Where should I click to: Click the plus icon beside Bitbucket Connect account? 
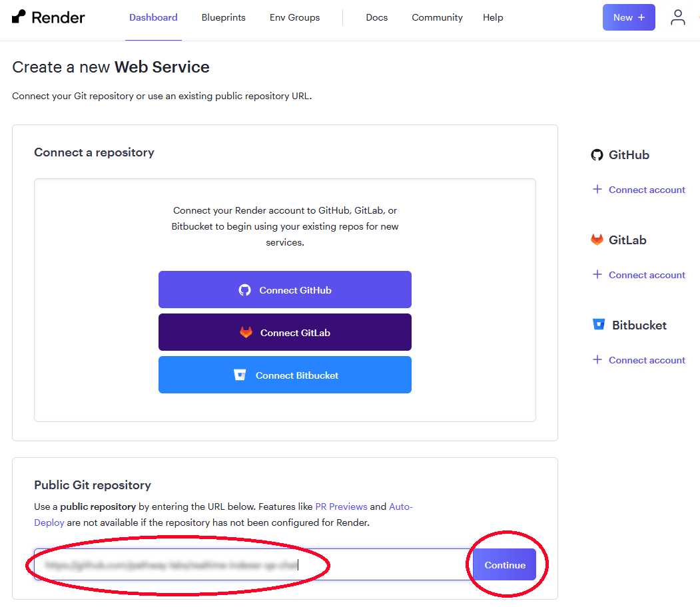tap(597, 360)
